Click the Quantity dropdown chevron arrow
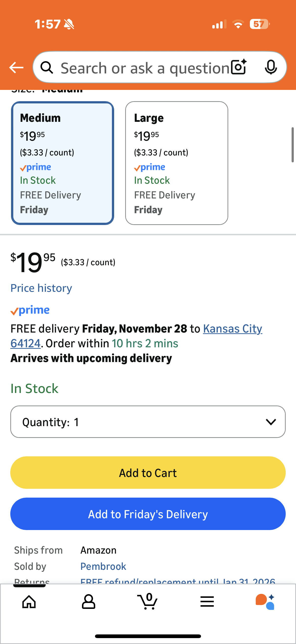The height and width of the screenshot is (644, 296). click(x=271, y=422)
